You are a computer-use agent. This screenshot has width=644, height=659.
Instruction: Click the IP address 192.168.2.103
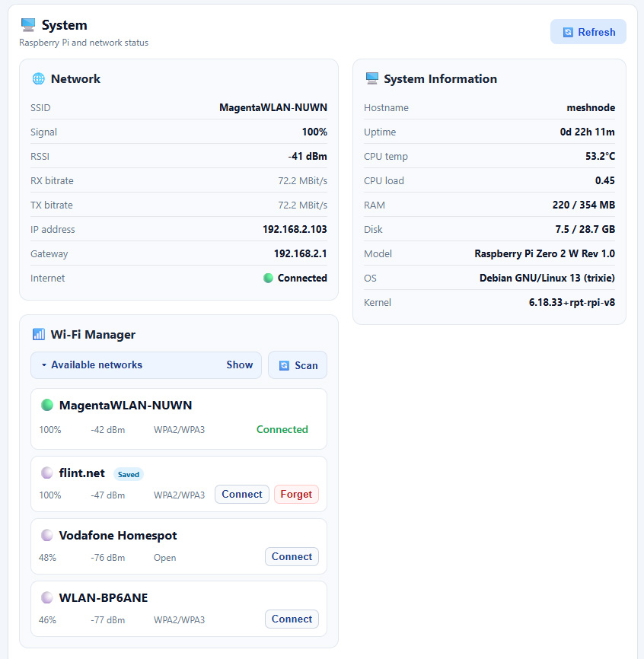click(295, 230)
